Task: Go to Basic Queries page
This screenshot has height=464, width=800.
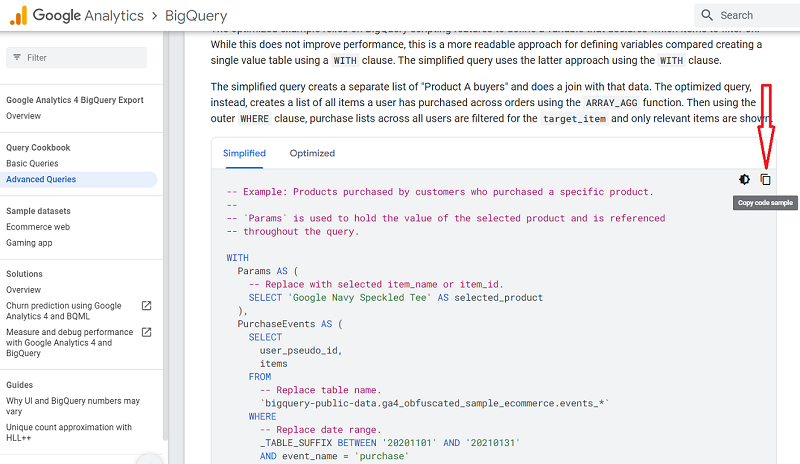Action: click(32, 163)
